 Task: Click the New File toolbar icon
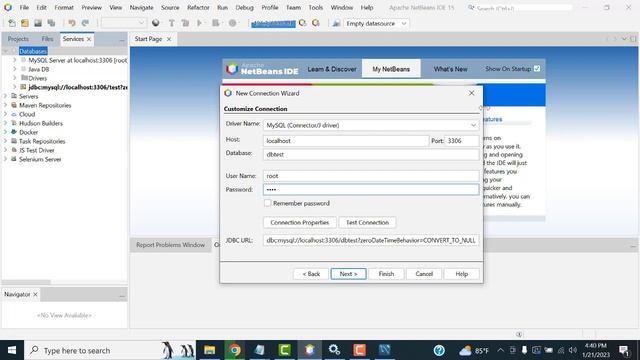12,23
